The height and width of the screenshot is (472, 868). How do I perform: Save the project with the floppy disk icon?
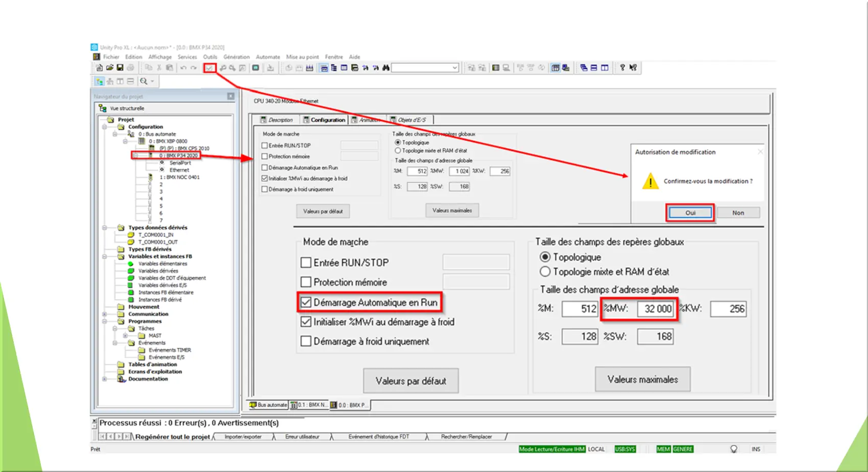pos(120,67)
